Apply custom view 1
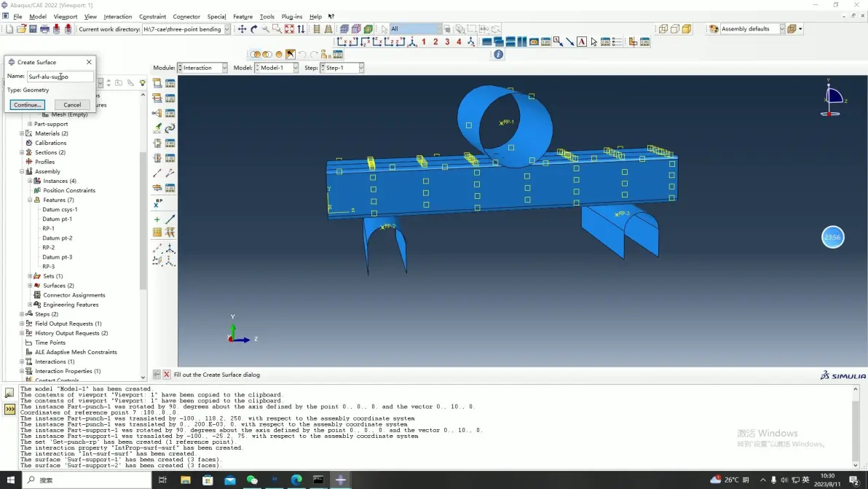The width and height of the screenshot is (868, 489). click(x=424, y=42)
